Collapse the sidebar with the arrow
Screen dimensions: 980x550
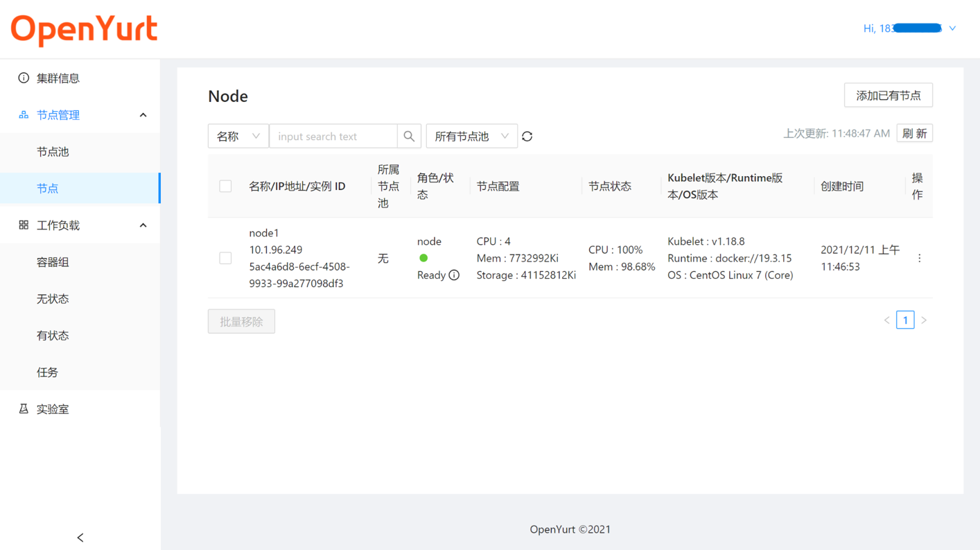(x=80, y=538)
